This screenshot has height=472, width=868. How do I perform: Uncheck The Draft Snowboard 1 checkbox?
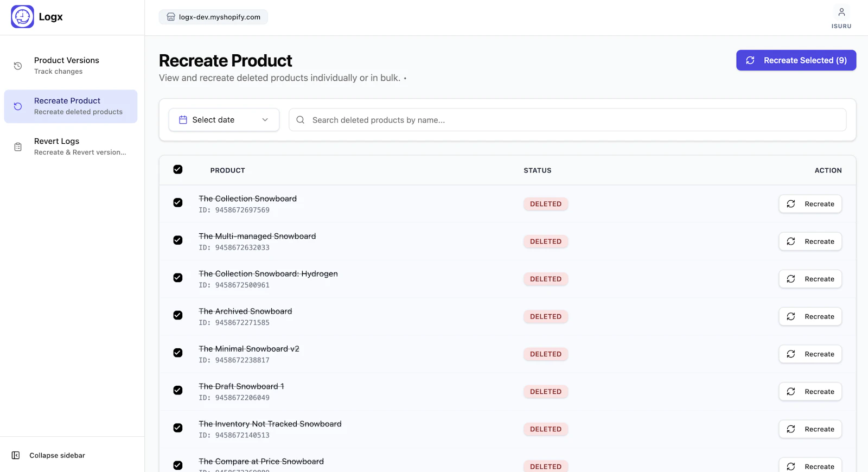point(178,390)
